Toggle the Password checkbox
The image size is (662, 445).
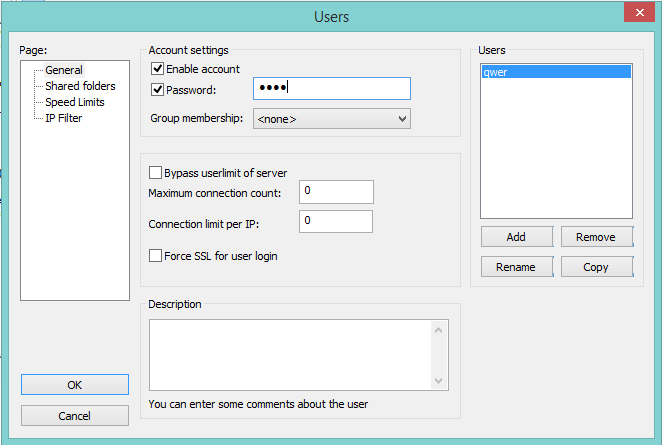(x=157, y=90)
